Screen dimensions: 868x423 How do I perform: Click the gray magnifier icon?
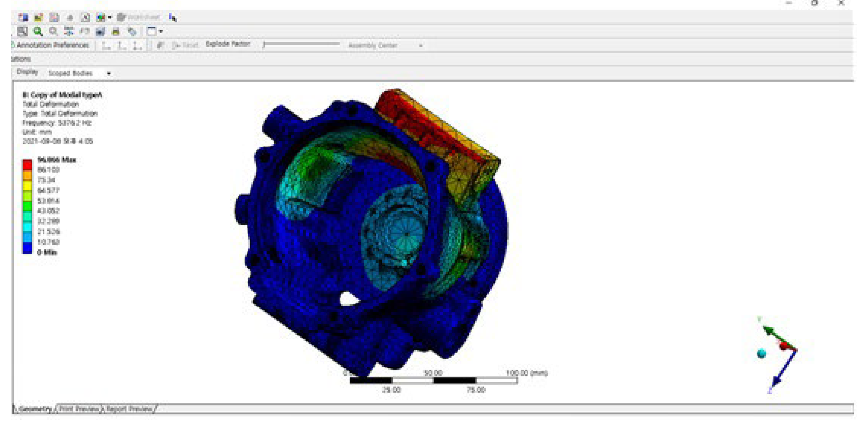(53, 31)
